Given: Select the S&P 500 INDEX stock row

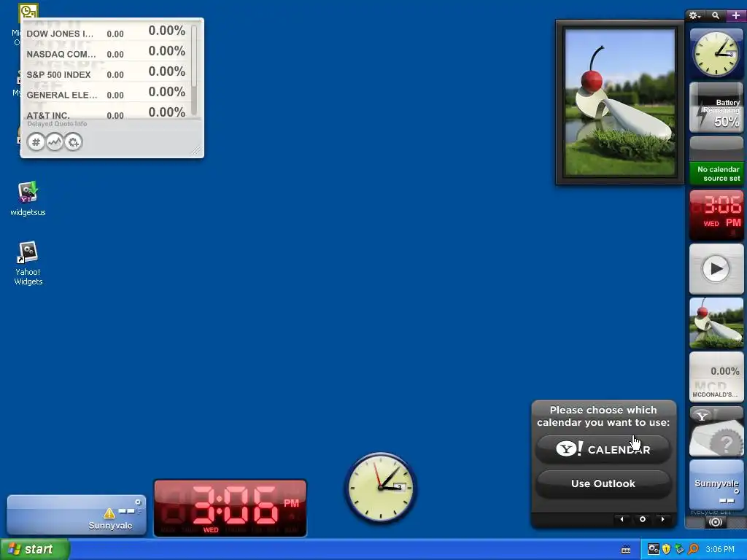Looking at the screenshot, I should [x=107, y=74].
